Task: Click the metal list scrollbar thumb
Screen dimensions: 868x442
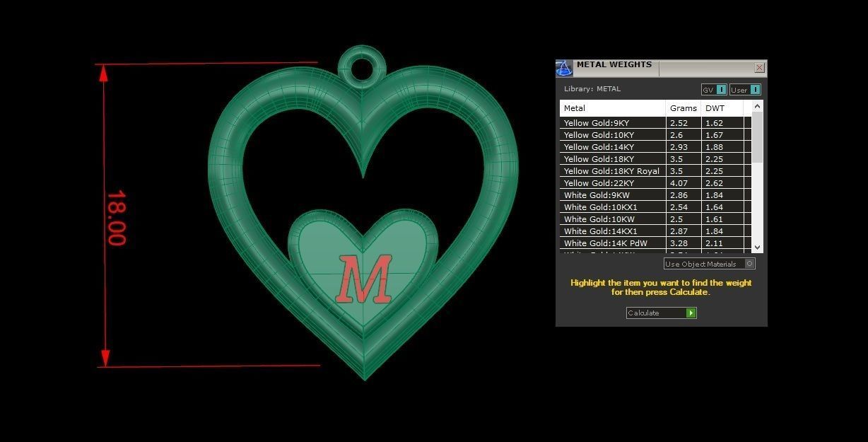Action: pos(757,137)
